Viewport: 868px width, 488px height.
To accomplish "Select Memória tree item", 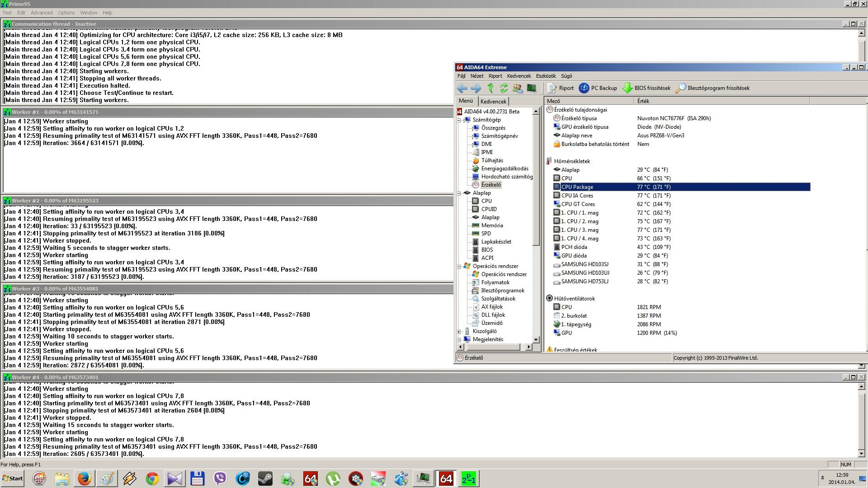I will tap(492, 225).
